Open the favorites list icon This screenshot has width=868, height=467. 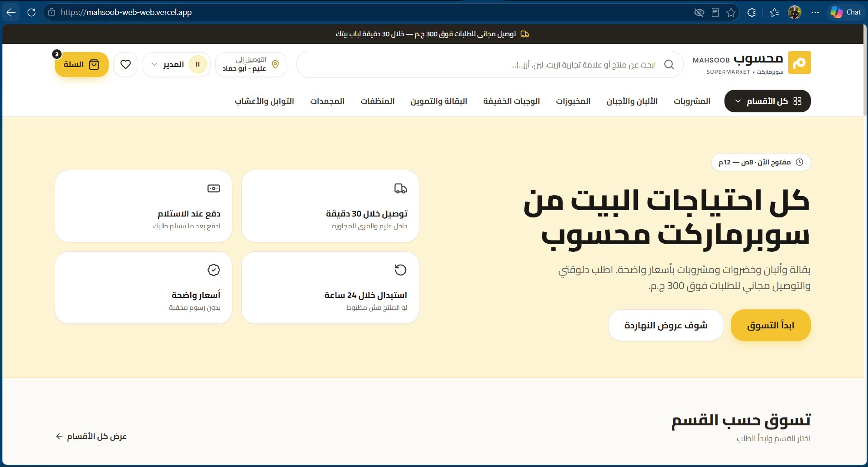774,12
